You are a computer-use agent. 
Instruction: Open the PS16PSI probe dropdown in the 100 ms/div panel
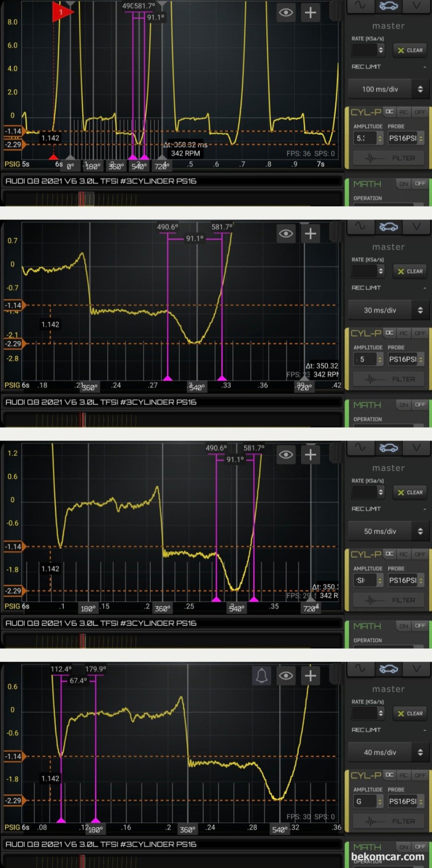(406, 138)
